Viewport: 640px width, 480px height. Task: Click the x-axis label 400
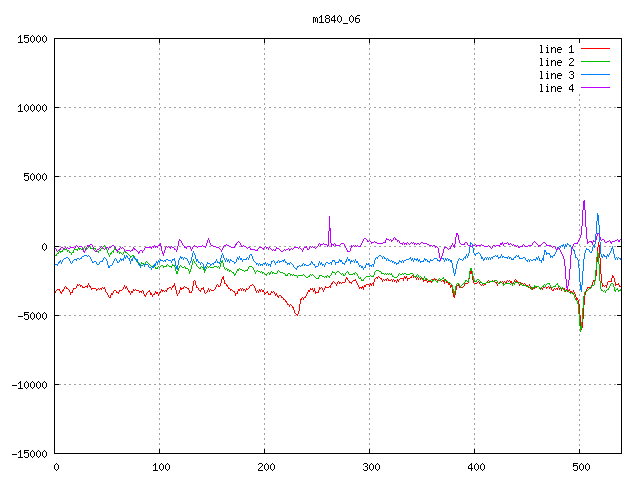click(x=476, y=467)
